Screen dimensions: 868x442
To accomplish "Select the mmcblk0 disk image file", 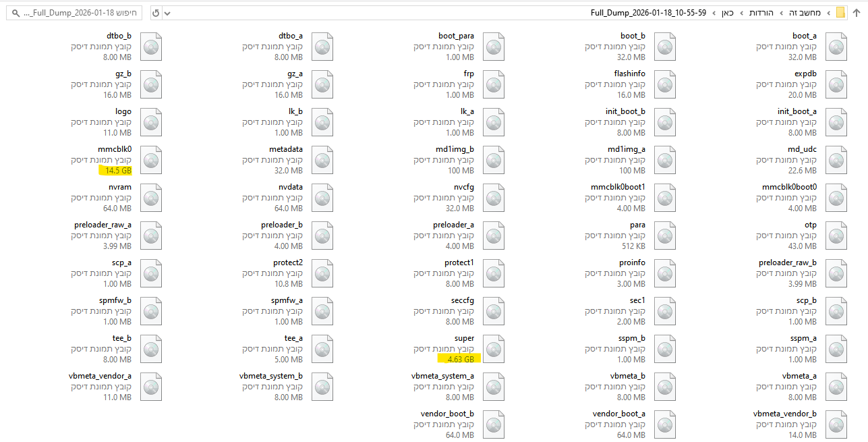I will pyautogui.click(x=151, y=160).
